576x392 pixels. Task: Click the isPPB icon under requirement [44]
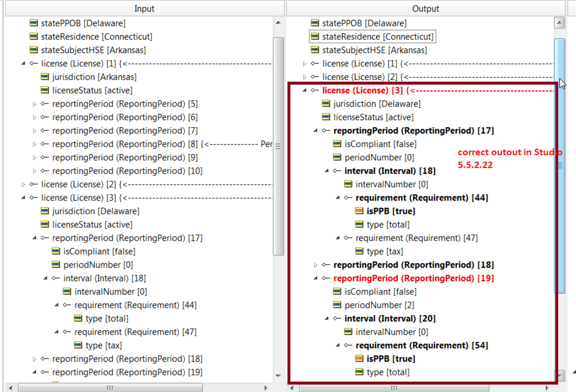point(359,211)
